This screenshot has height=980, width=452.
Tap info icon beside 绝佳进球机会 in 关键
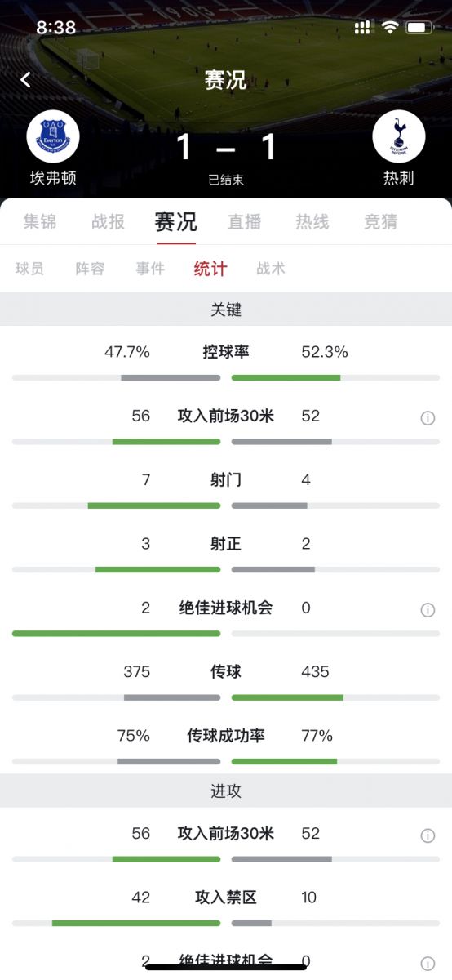[x=428, y=610]
